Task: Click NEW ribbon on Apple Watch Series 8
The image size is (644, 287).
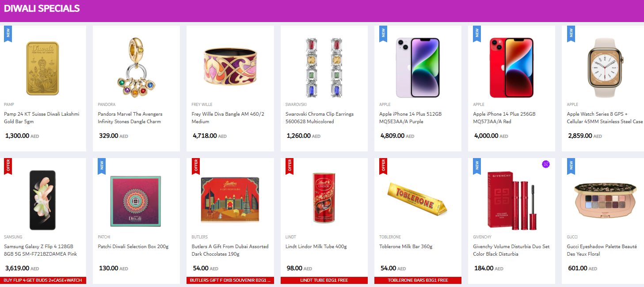Action: (x=571, y=34)
